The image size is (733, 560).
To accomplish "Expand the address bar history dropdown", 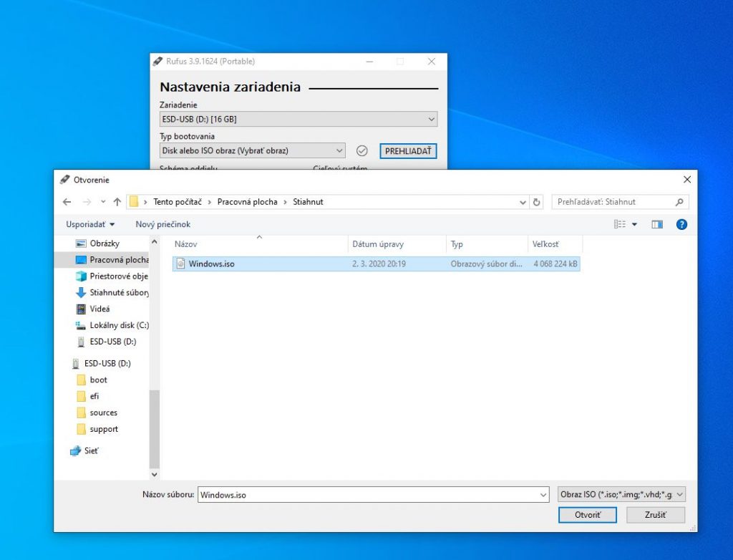I will 523,202.
